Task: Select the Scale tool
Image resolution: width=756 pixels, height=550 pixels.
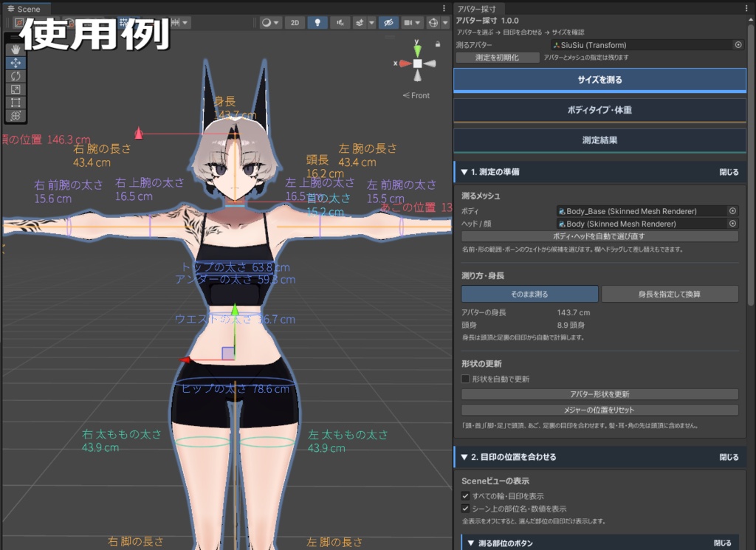Action: 16,89
